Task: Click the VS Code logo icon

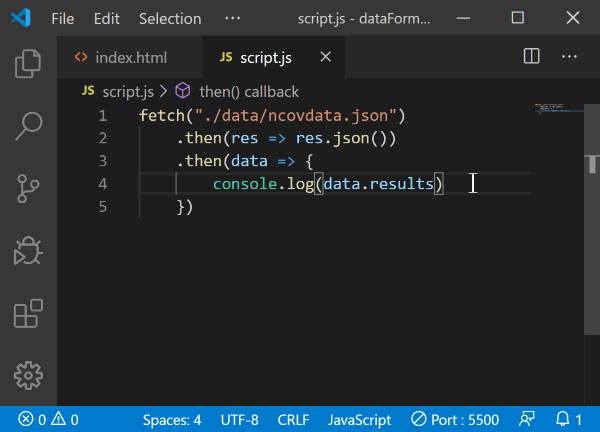Action: tap(21, 18)
